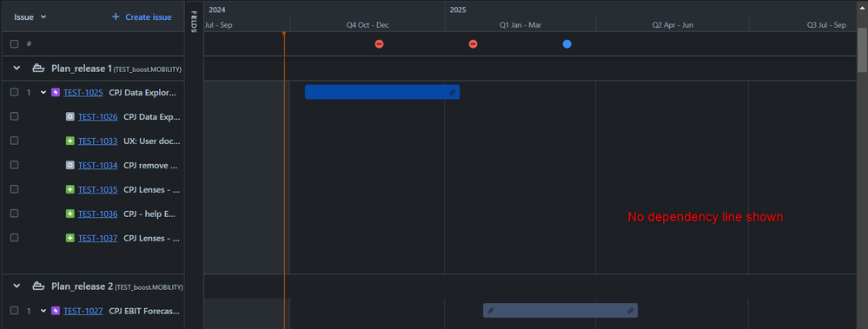This screenshot has height=329, width=868.
Task: Open issue link TEST-1026
Action: (x=97, y=116)
